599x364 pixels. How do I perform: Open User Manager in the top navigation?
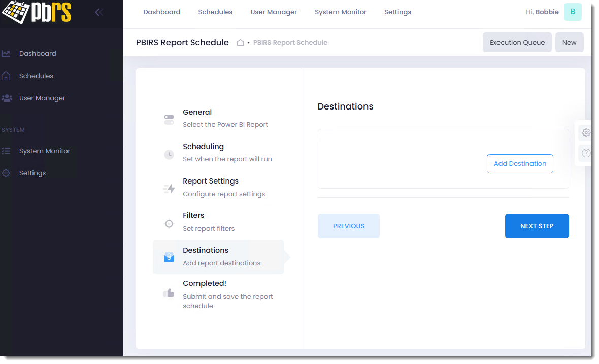point(274,12)
